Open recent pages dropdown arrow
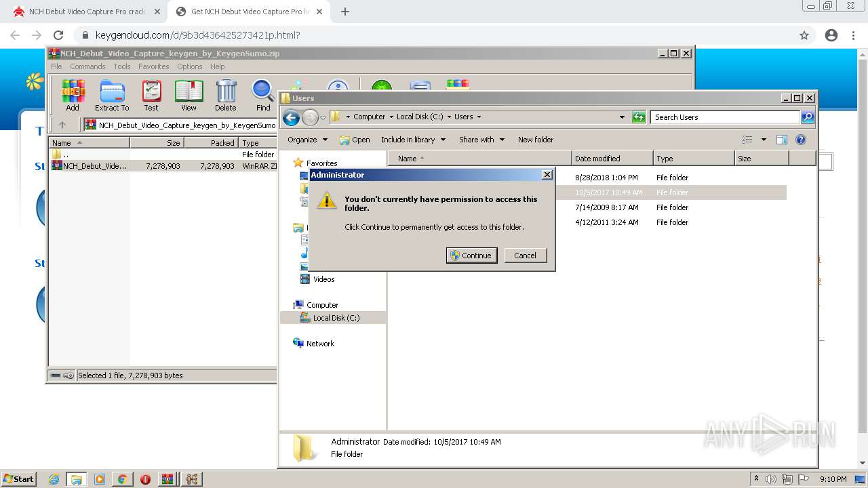 (323, 117)
